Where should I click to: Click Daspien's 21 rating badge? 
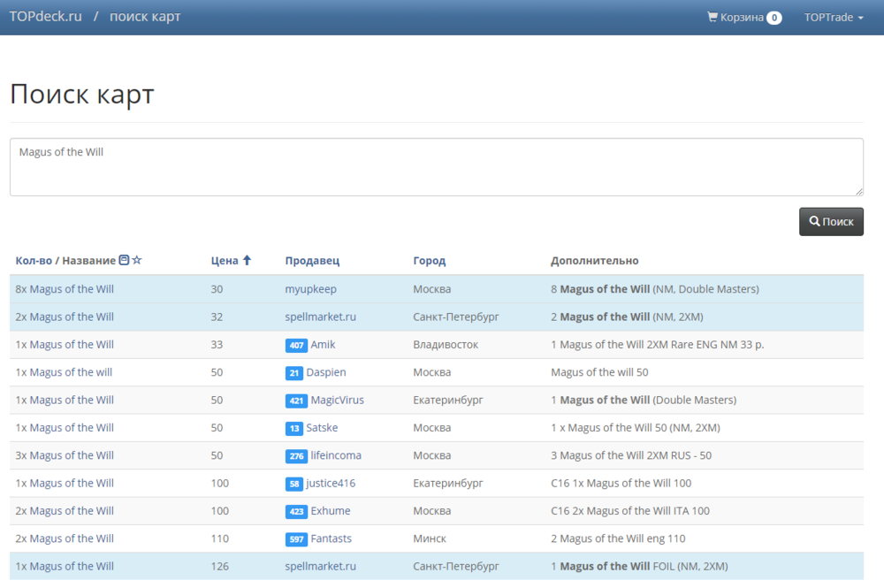[294, 373]
